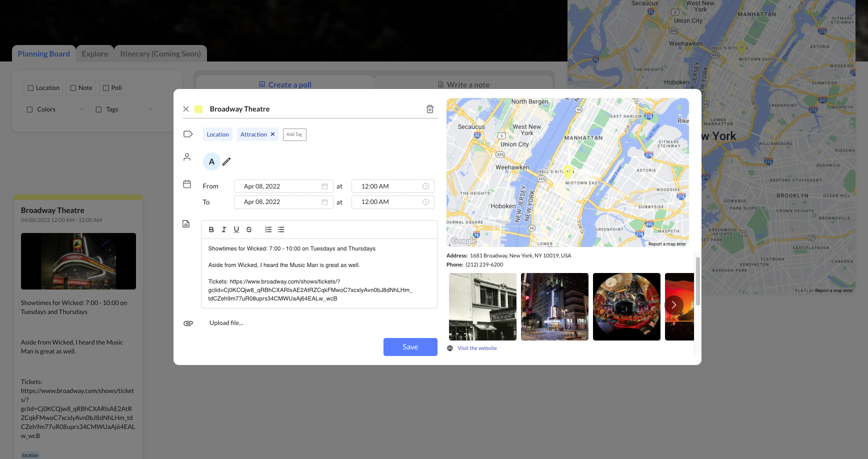Enable the Note filter checkbox
The height and width of the screenshot is (459, 868).
73,88
